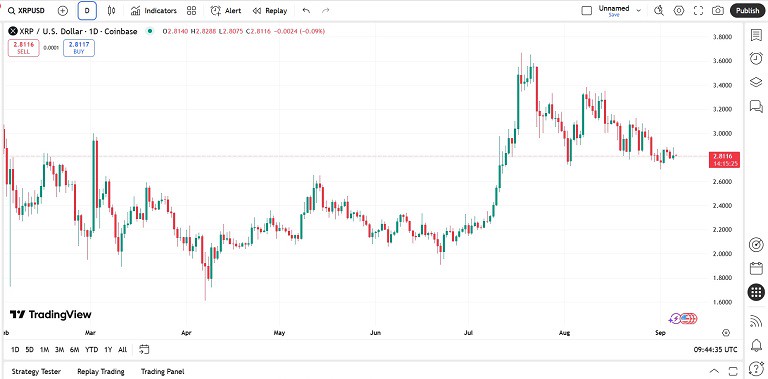
Task: Click the 2.8116 SELL button
Action: coord(24,47)
